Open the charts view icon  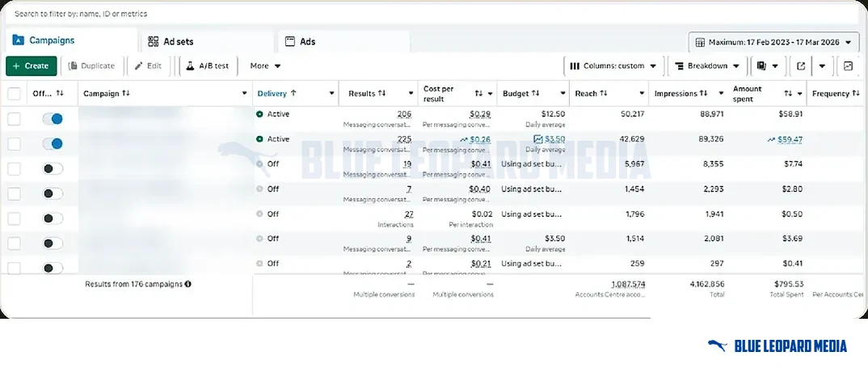pos(848,66)
